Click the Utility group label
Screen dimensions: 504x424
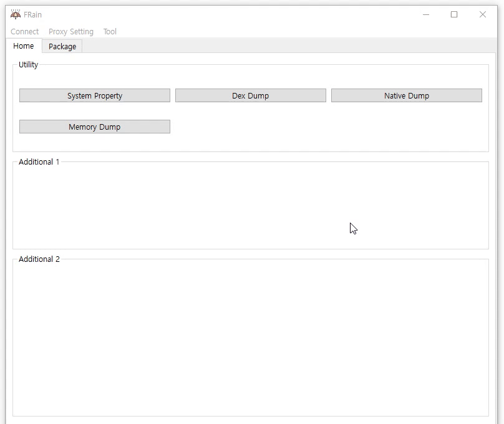pyautogui.click(x=28, y=65)
